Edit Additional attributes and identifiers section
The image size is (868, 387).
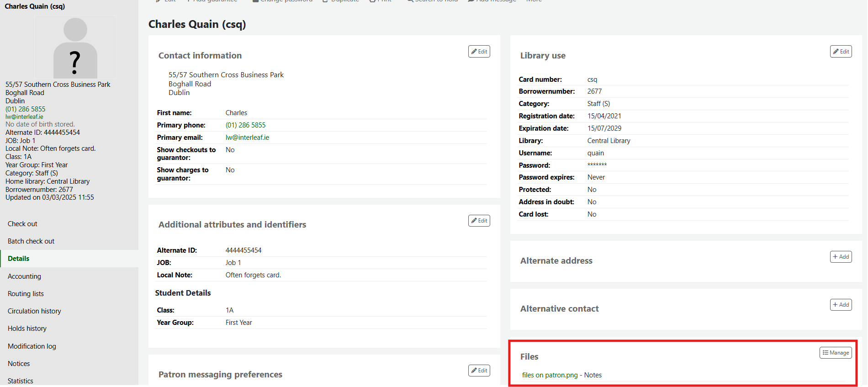pos(479,221)
